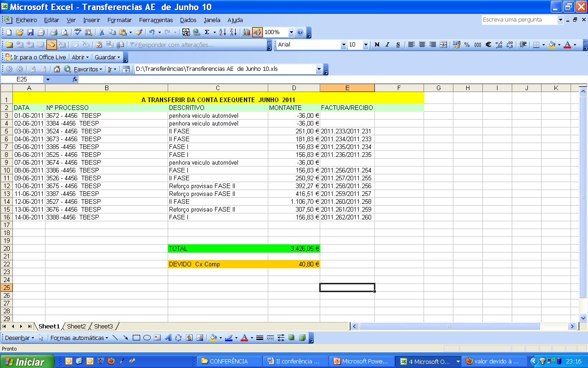The width and height of the screenshot is (588, 368).
Task: Insert hyperlink with globe icon
Action: point(197,32)
